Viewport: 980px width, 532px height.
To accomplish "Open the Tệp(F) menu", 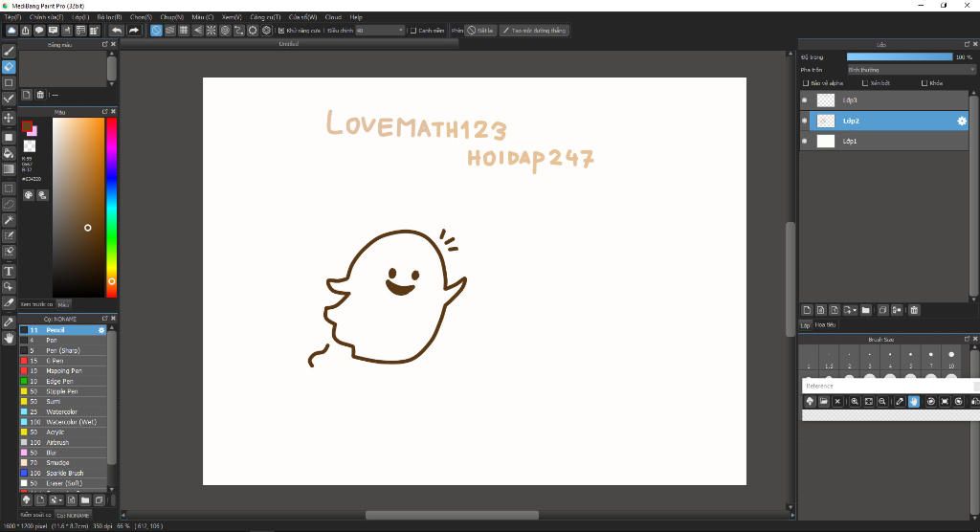I will [12, 17].
